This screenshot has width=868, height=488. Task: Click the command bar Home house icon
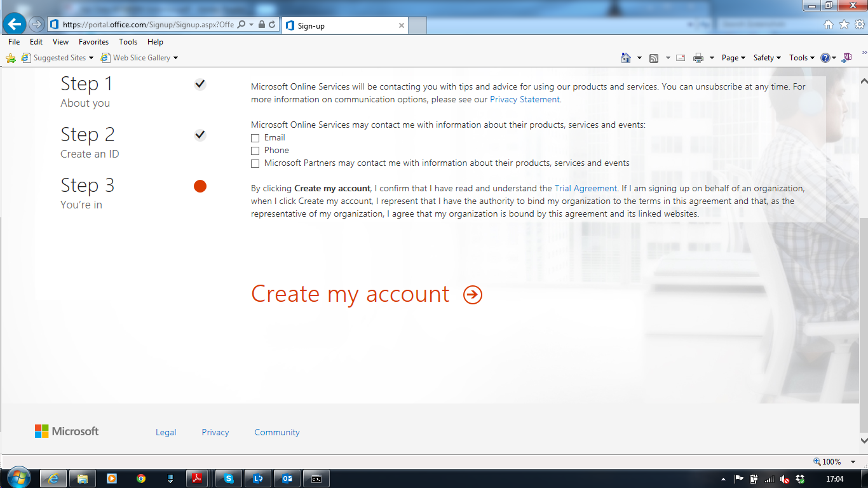point(626,58)
